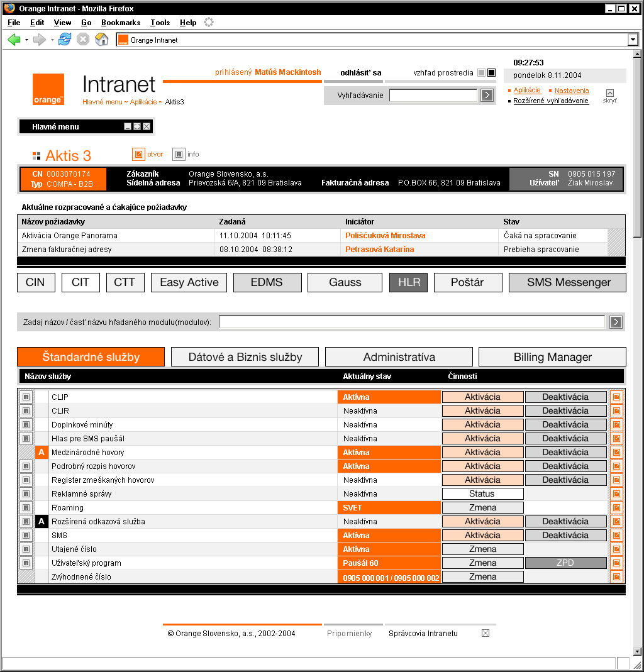Screen dimensions: 644x672
Task: Open the Tools menu
Action: click(x=160, y=23)
